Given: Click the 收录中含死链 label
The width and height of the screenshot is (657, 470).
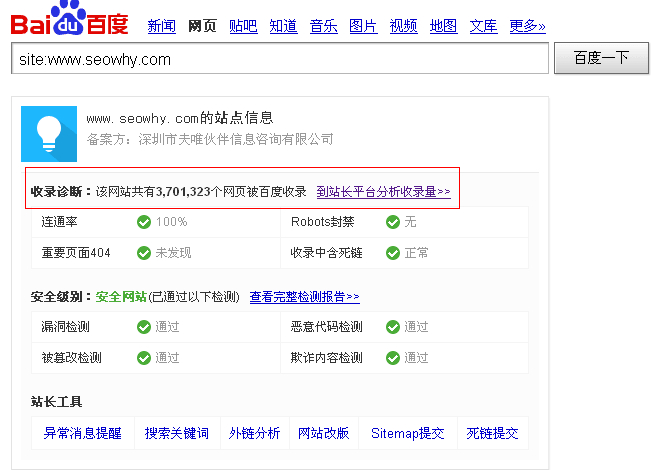Looking at the screenshot, I should click(x=326, y=253).
